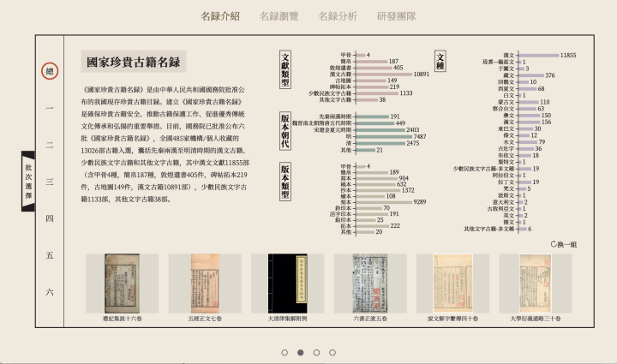Select the circled 總 batch icon
The height and width of the screenshot is (364, 617).
coord(50,72)
